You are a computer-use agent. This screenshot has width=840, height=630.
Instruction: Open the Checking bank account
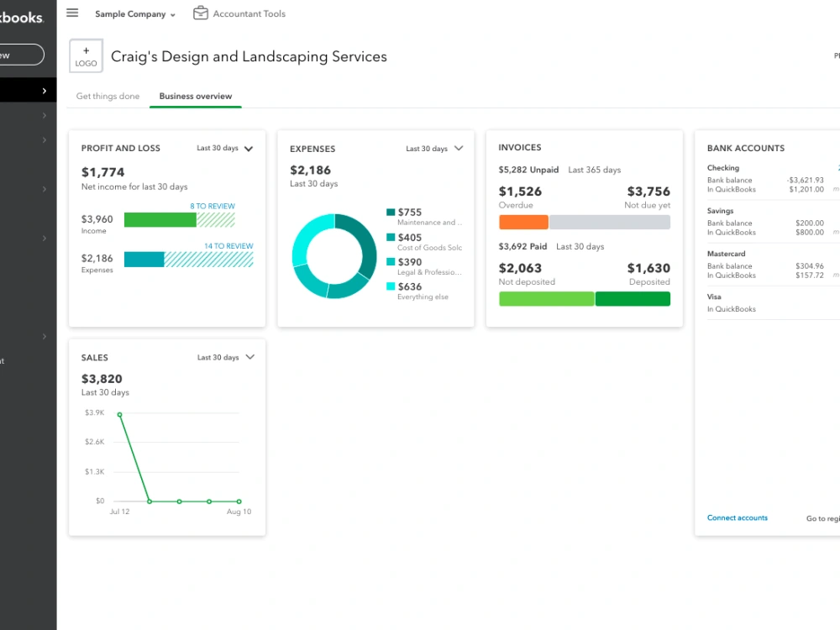(722, 168)
